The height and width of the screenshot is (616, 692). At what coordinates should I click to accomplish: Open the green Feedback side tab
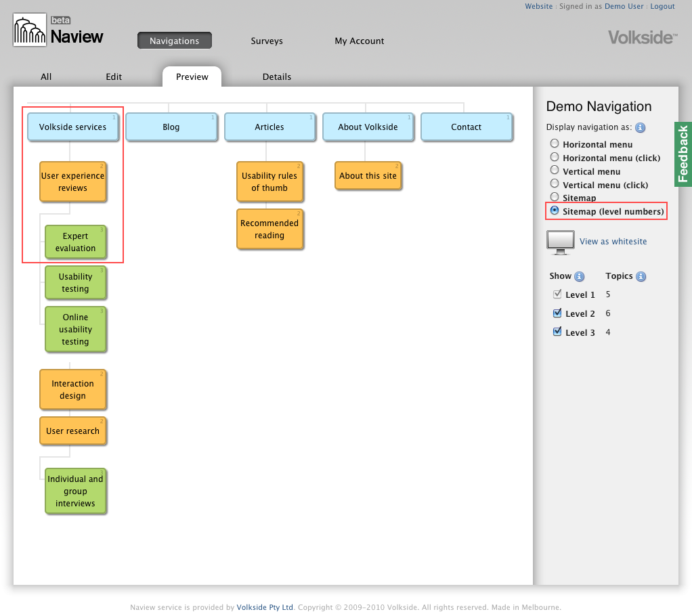click(x=683, y=154)
